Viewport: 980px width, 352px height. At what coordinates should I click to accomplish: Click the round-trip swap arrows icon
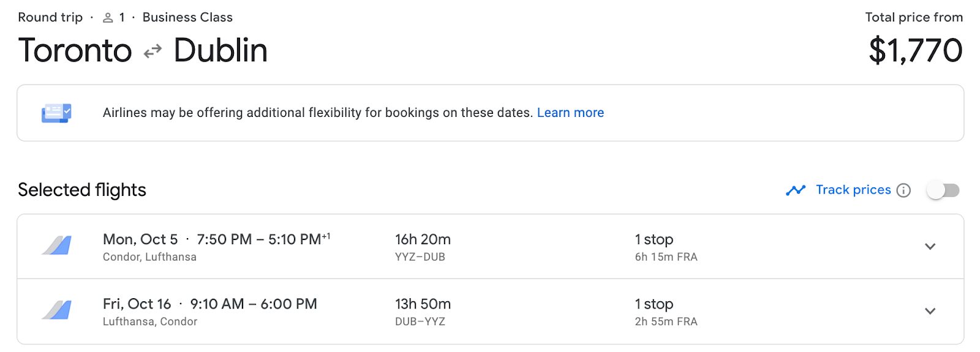153,51
